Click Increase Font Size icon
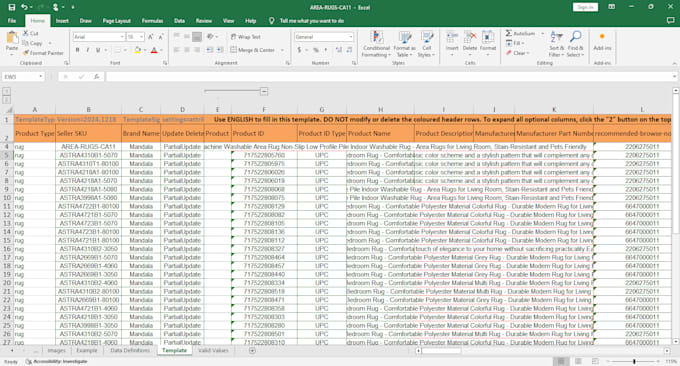 pyautogui.click(x=150, y=37)
